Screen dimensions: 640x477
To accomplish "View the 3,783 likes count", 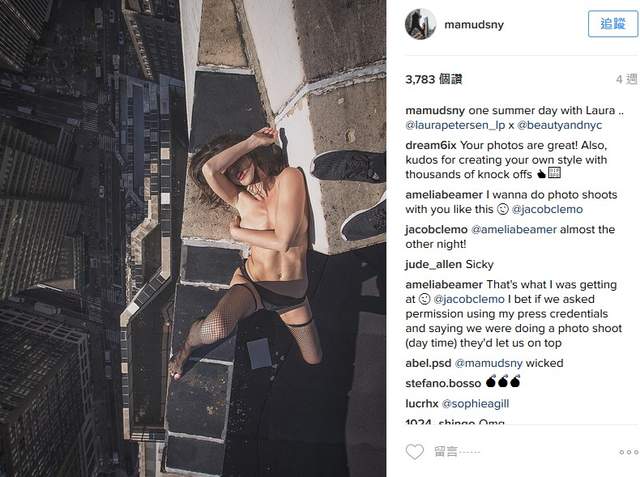I will click(x=433, y=79).
